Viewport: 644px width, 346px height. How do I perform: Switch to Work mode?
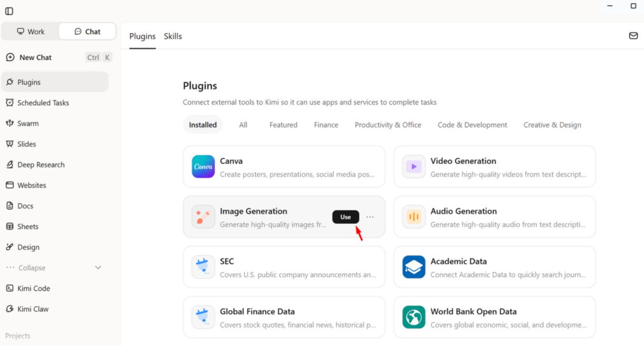(x=31, y=32)
